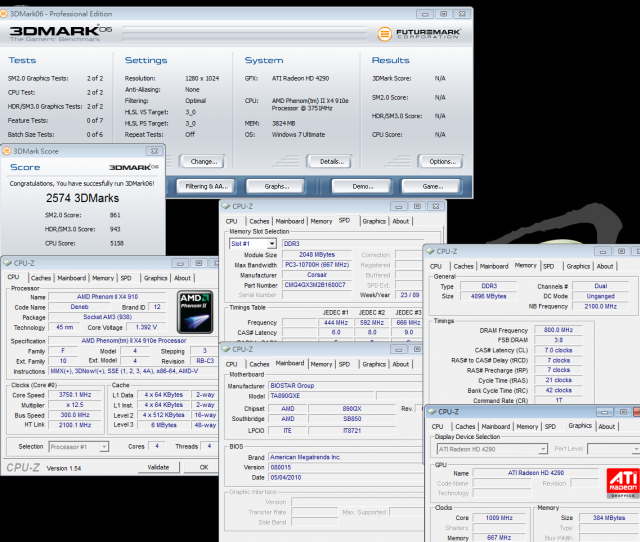Click the AMD Phenom II processor logo
This screenshot has height=542, width=640.
point(195,312)
